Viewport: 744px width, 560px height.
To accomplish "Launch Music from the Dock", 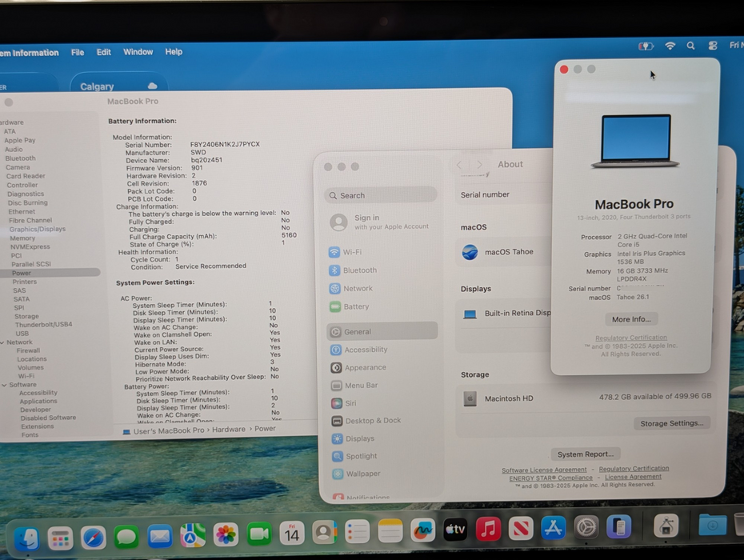I will [488, 528].
